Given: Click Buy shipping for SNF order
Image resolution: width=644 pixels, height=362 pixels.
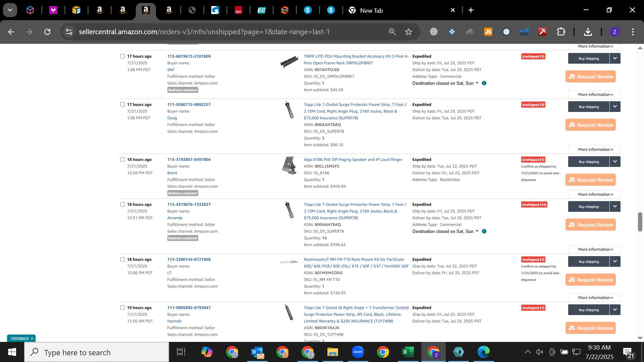Looking at the screenshot, I should (x=589, y=58).
